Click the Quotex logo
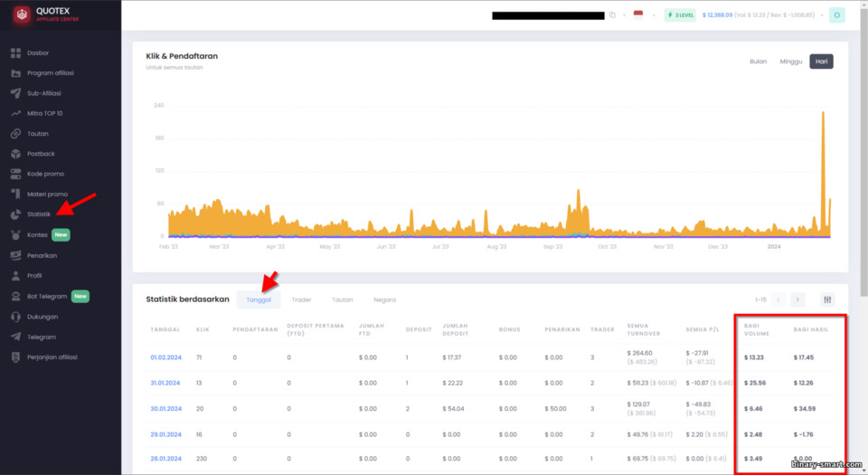This screenshot has width=868, height=475. (22, 14)
